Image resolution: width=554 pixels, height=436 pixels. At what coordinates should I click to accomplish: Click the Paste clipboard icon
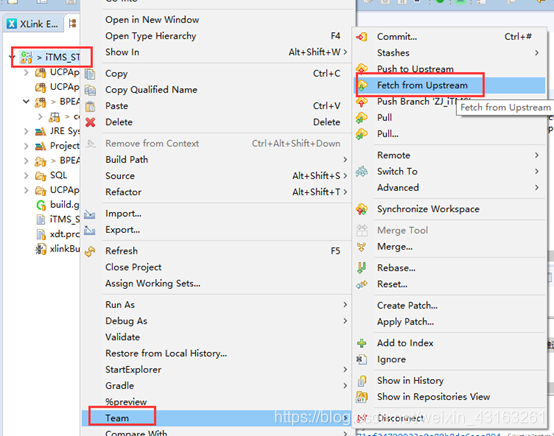(90, 106)
